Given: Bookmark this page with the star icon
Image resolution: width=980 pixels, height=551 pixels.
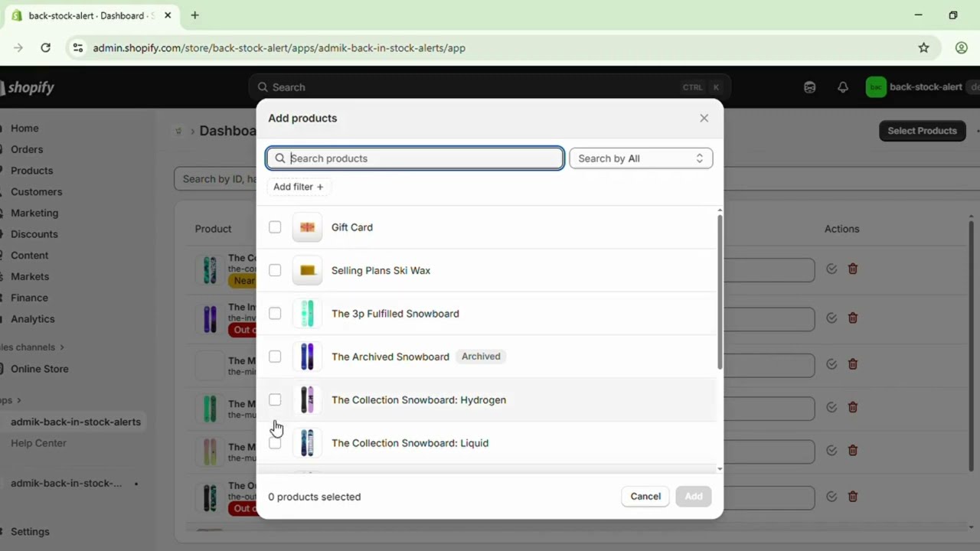Looking at the screenshot, I should point(924,47).
